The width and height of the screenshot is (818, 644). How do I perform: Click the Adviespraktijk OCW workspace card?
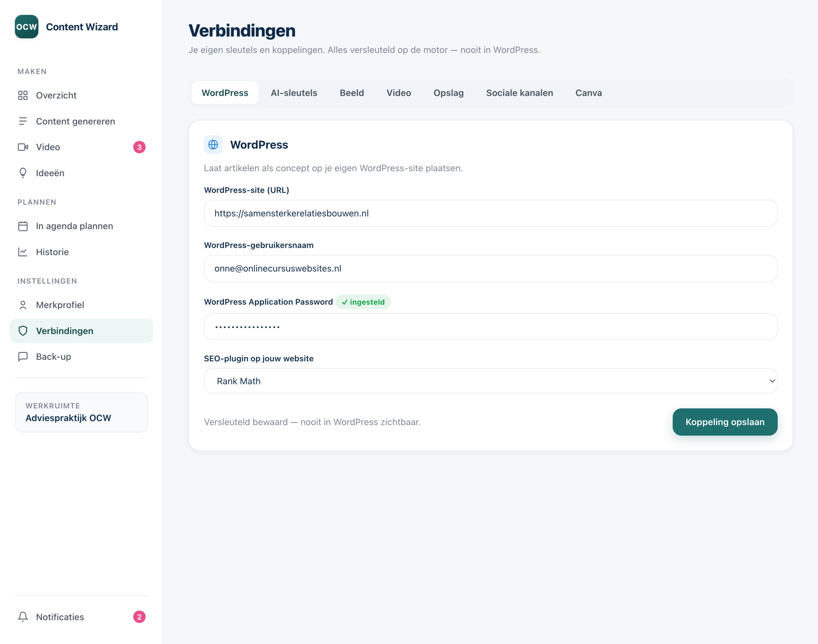(81, 412)
